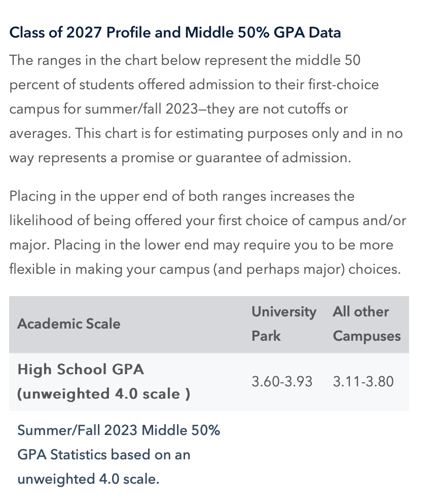Click the University Park column header
The width and height of the screenshot is (438, 504).
pos(283,323)
